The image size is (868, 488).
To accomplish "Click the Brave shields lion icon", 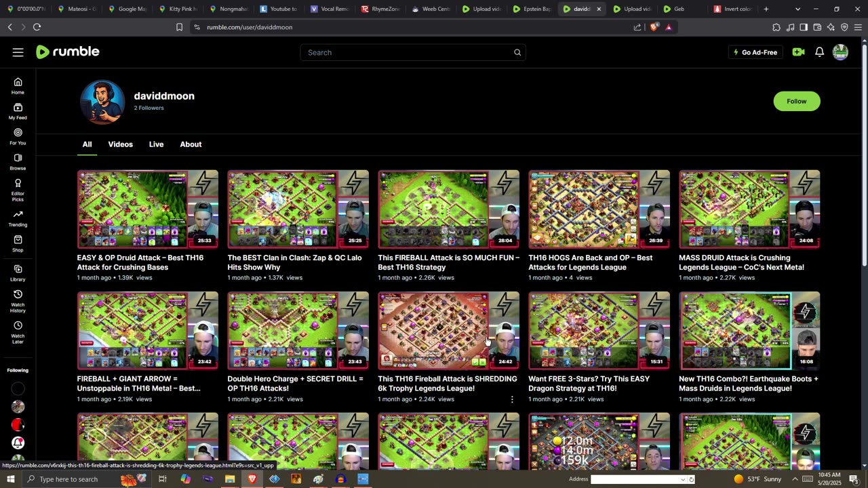I will coord(654,27).
